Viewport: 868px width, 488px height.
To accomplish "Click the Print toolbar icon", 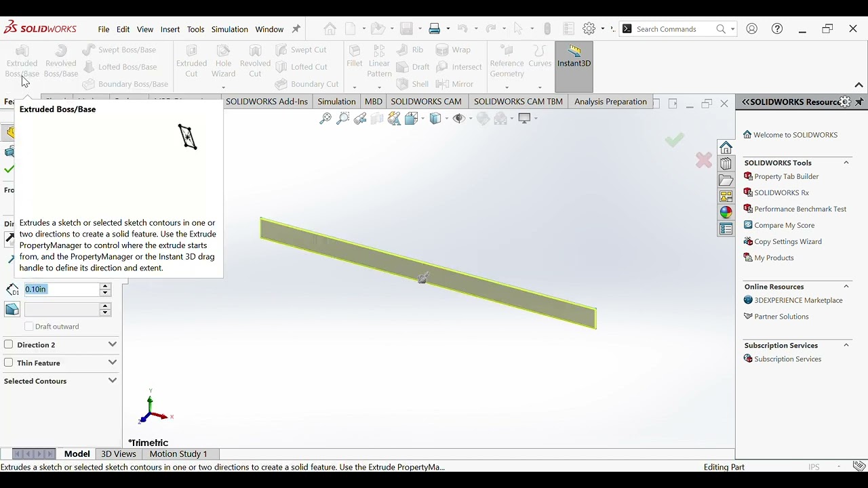I will pos(434,28).
